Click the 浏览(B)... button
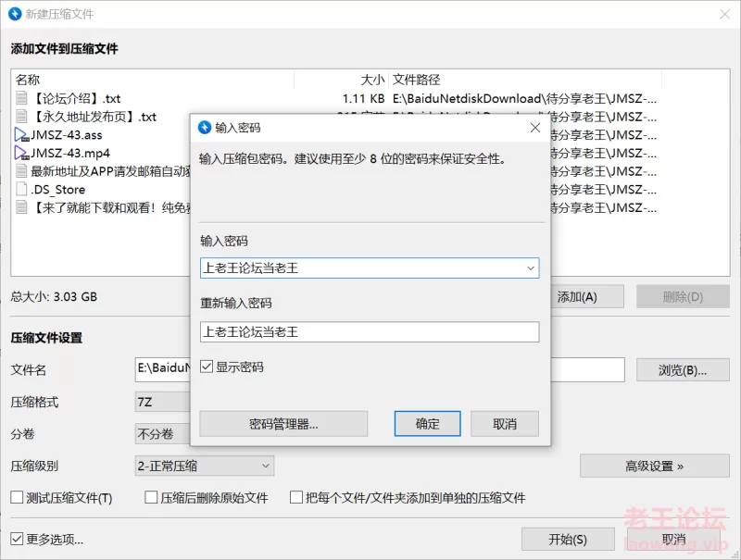The height and width of the screenshot is (560, 741). click(x=683, y=369)
